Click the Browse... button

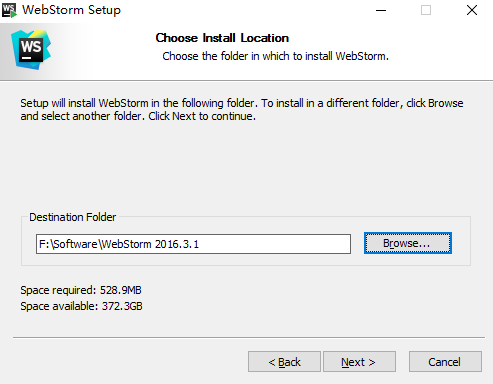pos(408,243)
